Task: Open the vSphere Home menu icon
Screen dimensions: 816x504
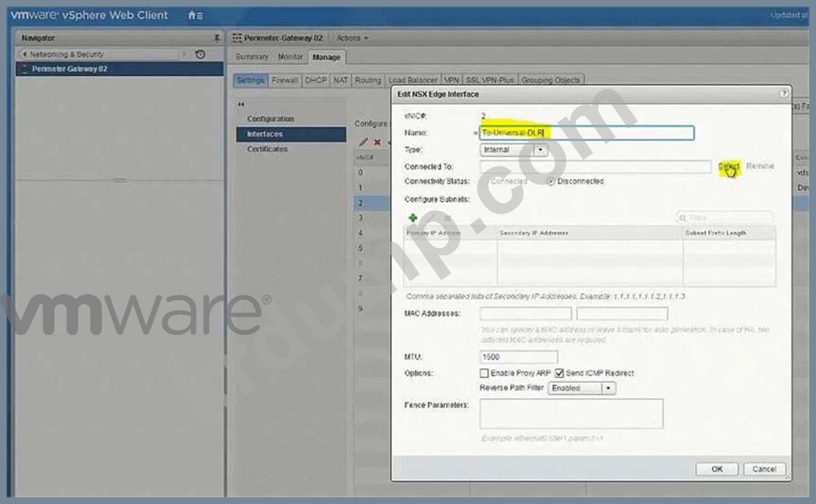Action: 195,15
